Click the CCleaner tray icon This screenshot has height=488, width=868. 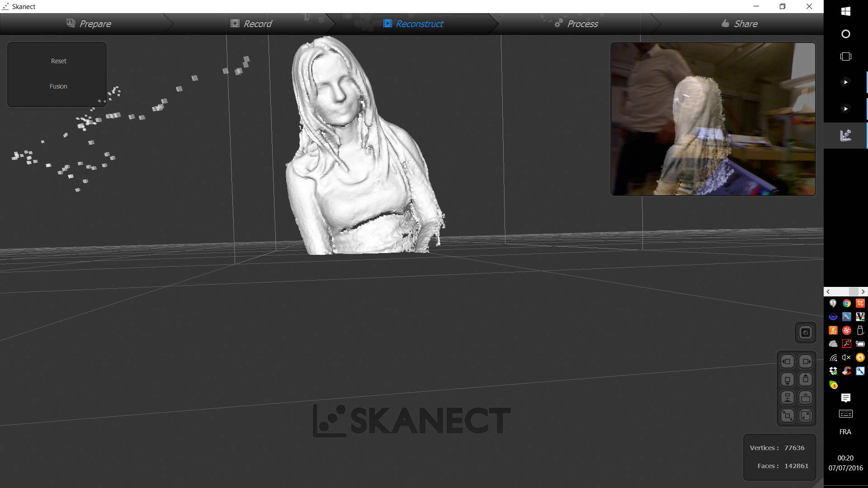(846, 371)
